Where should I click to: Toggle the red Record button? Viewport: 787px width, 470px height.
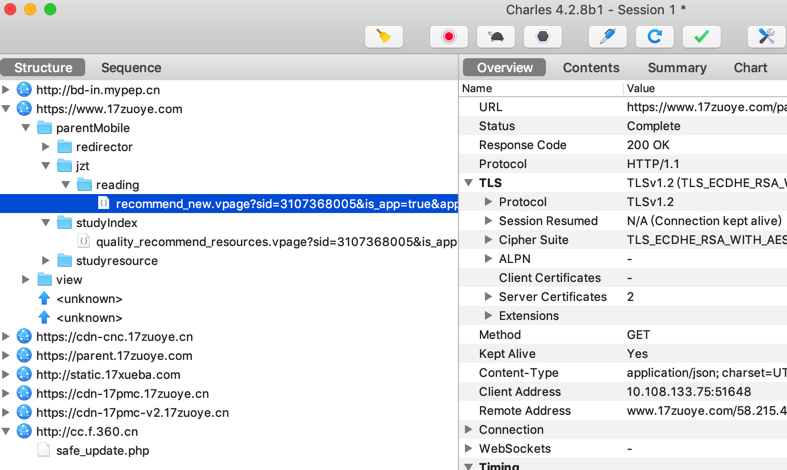click(449, 37)
